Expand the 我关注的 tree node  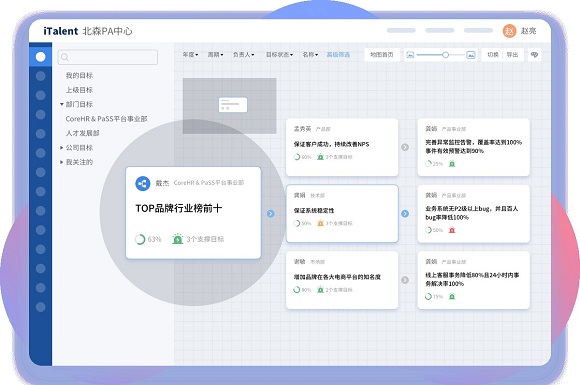[x=62, y=162]
